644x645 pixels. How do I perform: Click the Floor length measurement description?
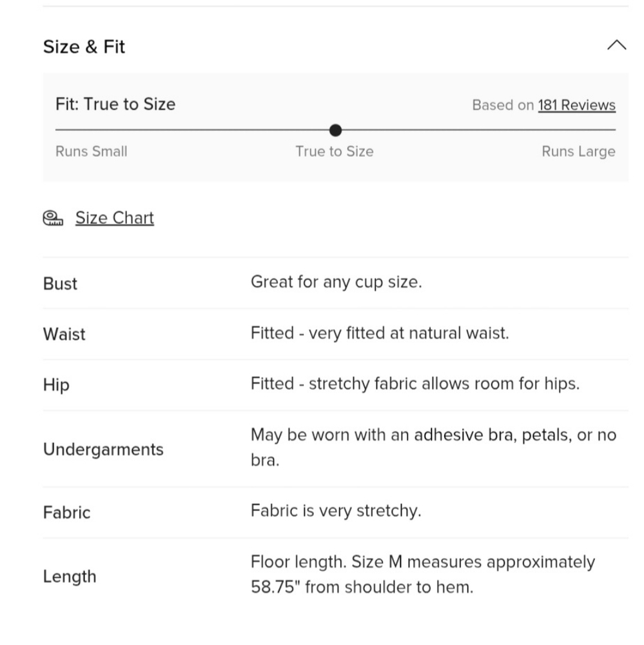(422, 574)
